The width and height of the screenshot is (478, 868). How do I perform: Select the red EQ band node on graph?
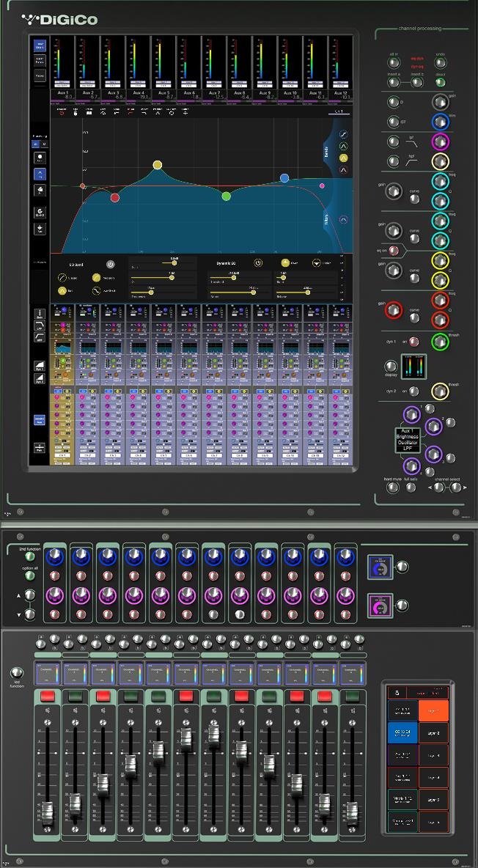coord(114,198)
